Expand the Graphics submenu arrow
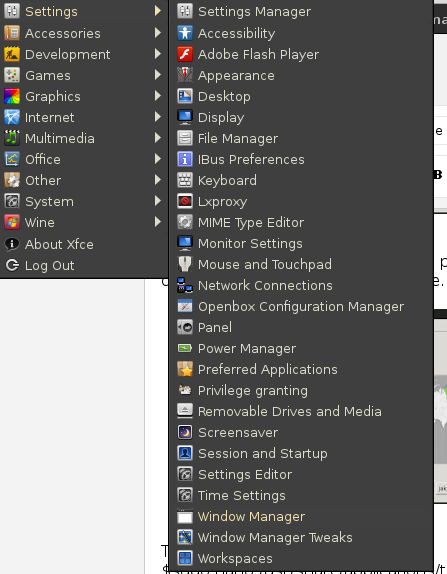 click(x=158, y=96)
